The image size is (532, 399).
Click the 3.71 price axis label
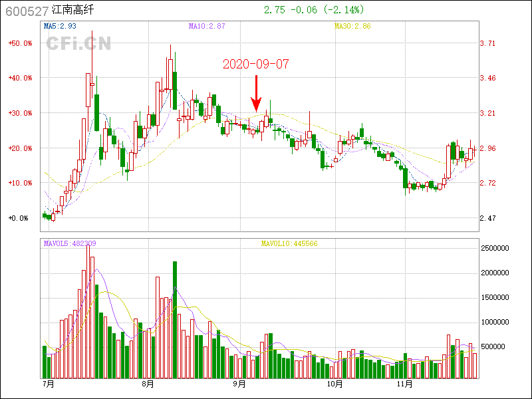[x=487, y=43]
